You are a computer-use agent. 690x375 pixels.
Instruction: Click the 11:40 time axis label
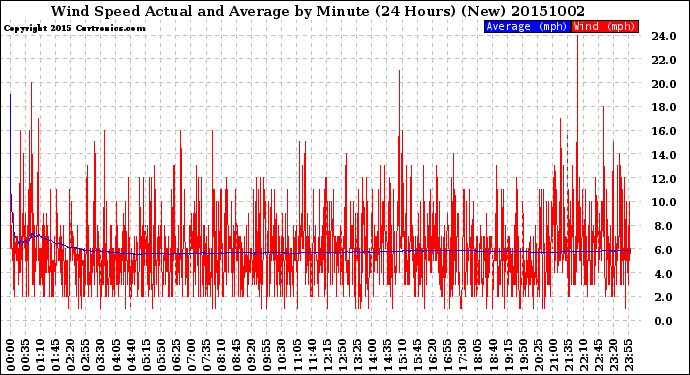(x=312, y=355)
